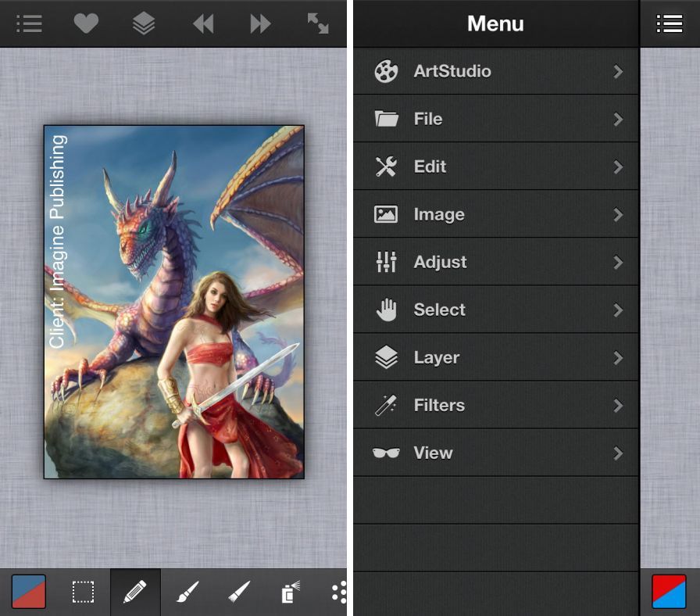
Task: Tap the undo double-left arrow icon
Action: 202,24
